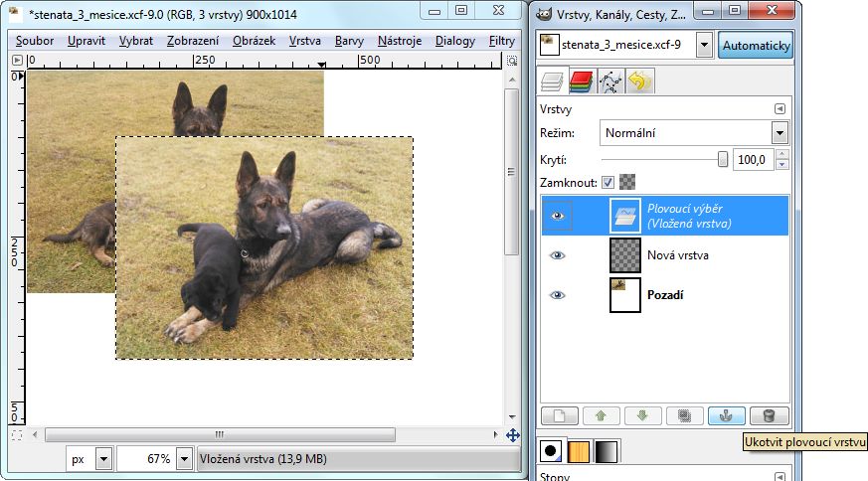
Task: Duplicate the layer using the duplicate icon
Action: [x=684, y=415]
